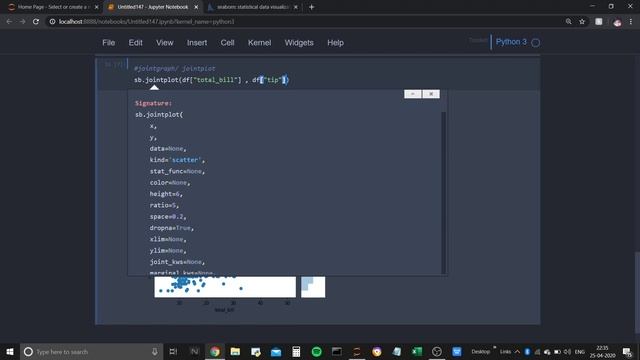Open the Insert menu
Screen dimensions: 640x360
tap(197, 42)
